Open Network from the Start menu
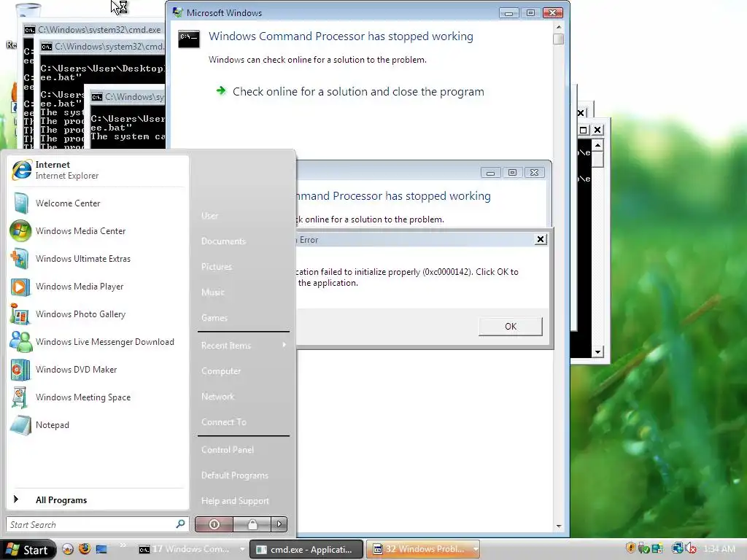 pos(217,396)
